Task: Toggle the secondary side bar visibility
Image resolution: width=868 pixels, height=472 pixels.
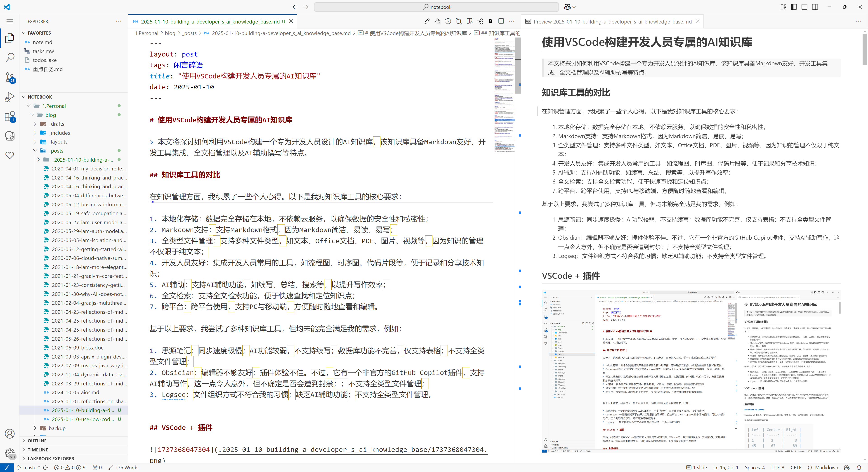Action: pyautogui.click(x=815, y=7)
